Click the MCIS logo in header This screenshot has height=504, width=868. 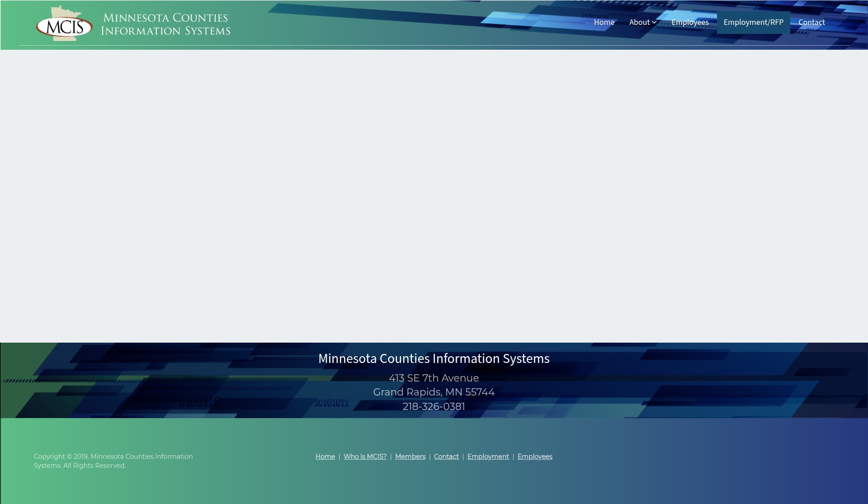click(65, 24)
